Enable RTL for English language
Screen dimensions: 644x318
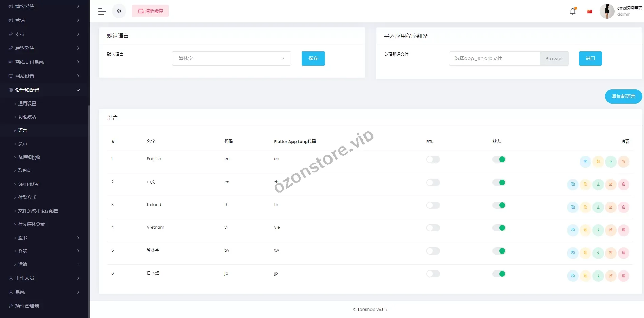pyautogui.click(x=433, y=159)
